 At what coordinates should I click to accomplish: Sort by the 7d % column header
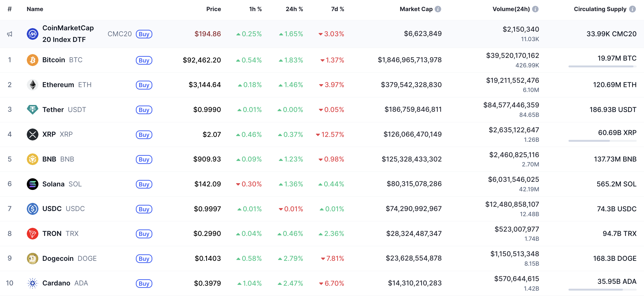(337, 9)
